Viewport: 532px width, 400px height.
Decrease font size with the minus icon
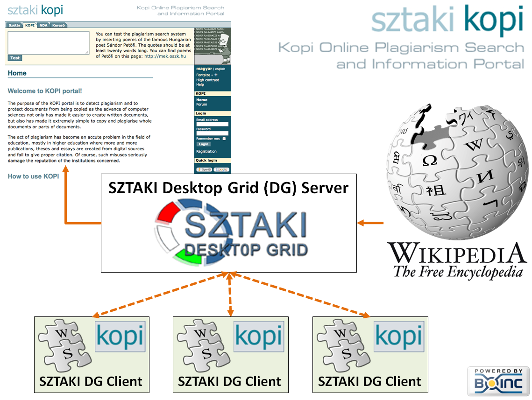click(212, 75)
